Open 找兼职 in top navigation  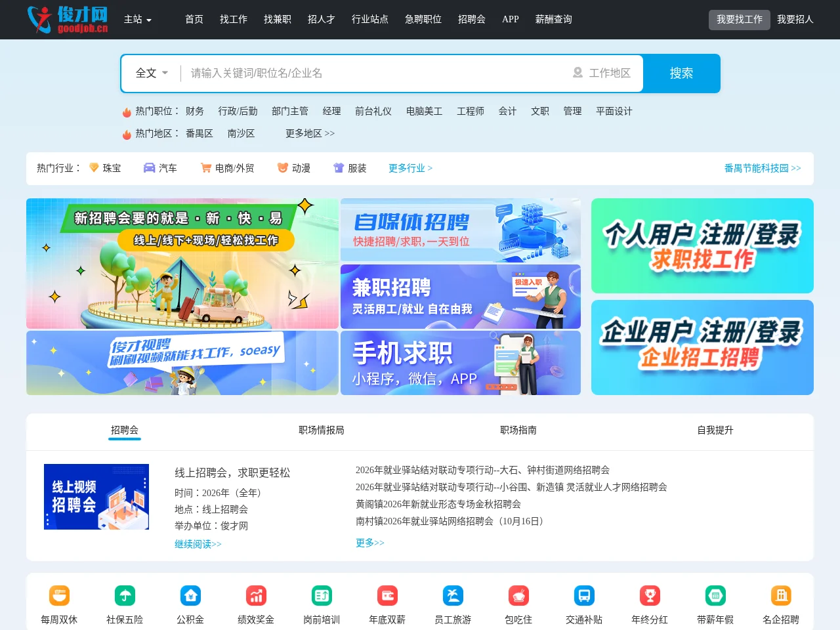point(278,20)
